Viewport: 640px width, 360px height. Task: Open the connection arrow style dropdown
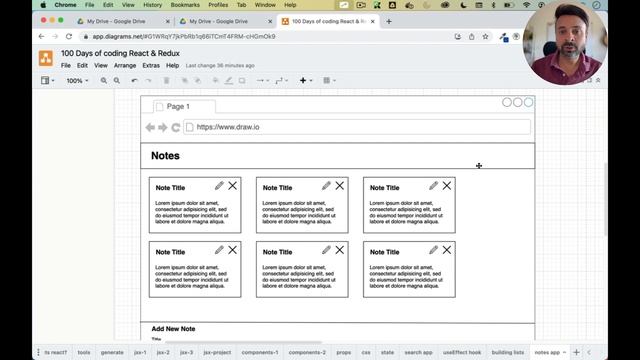click(262, 81)
